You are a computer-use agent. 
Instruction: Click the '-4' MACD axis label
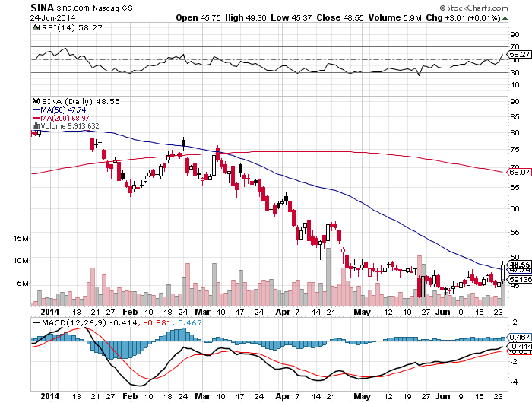tap(515, 382)
